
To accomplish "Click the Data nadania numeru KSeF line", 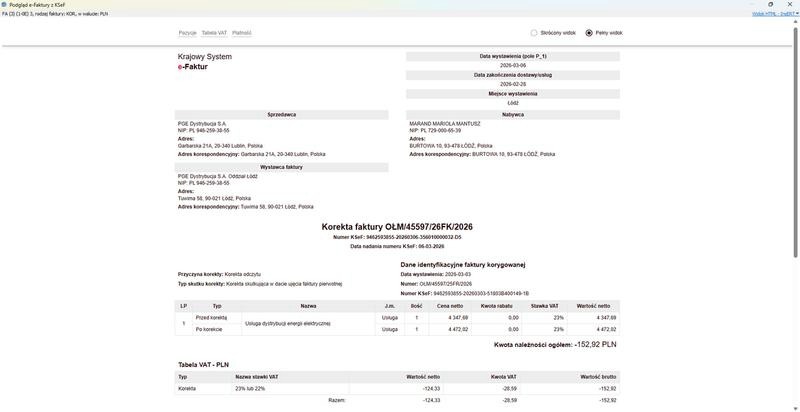I will (397, 246).
